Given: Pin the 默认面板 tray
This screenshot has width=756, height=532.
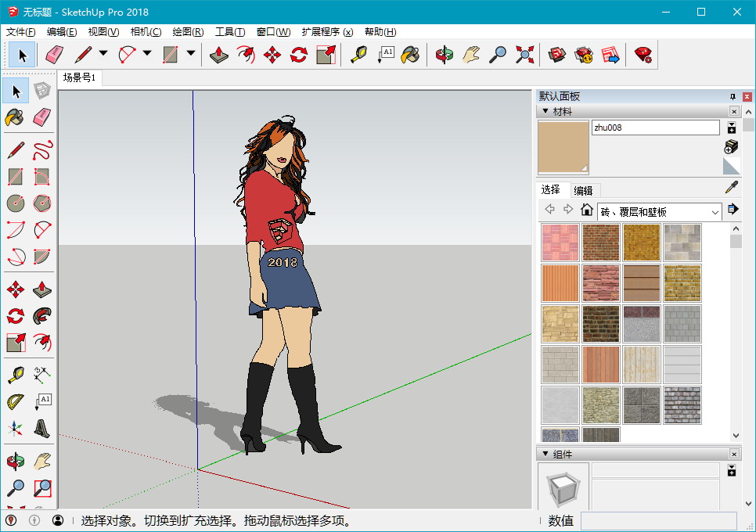Looking at the screenshot, I should (x=733, y=97).
